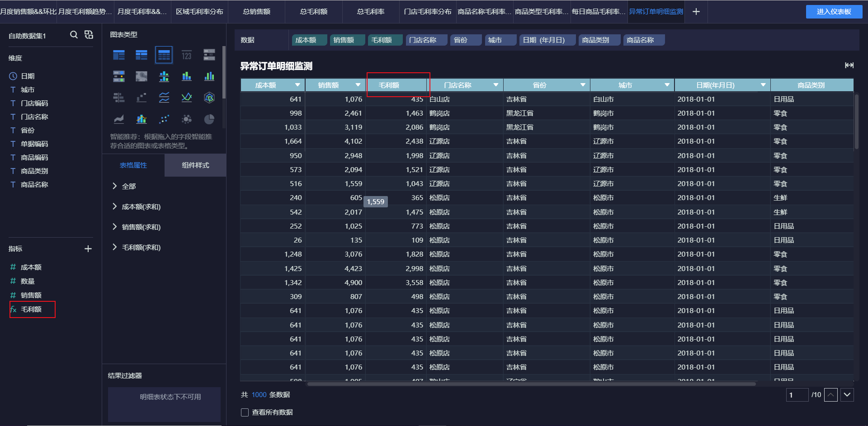Choose the waterfall chart type
Image resolution: width=868 pixels, height=426 pixels.
[142, 98]
